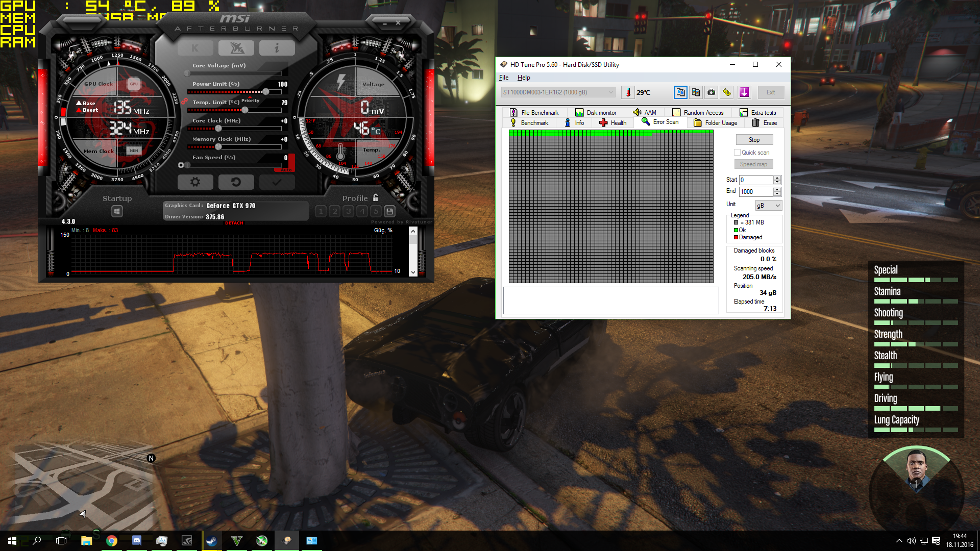
Task: Select Afterburner profile slot 3
Action: (x=348, y=211)
